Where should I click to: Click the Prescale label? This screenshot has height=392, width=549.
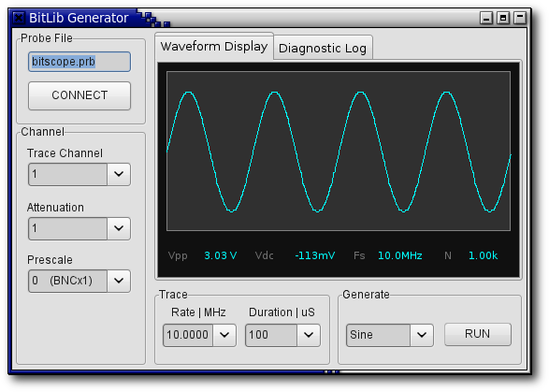[50, 259]
